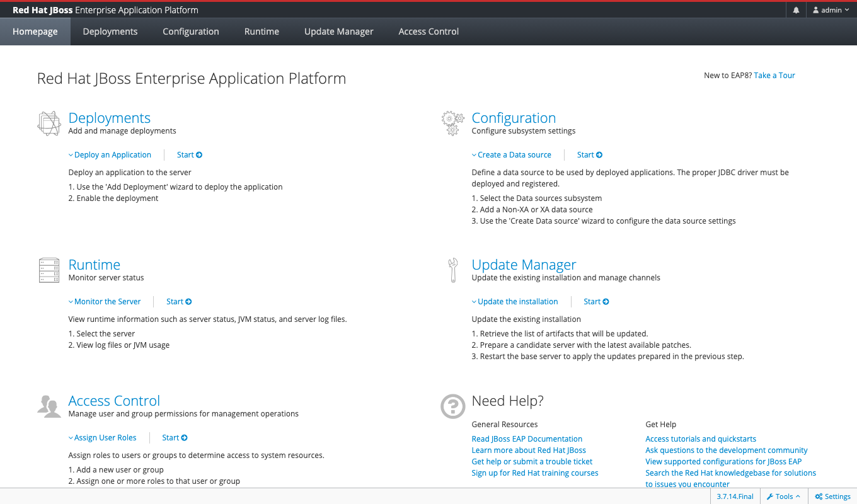This screenshot has width=857, height=504.
Task: Open the Deployments tab in navigation
Action: pos(110,31)
